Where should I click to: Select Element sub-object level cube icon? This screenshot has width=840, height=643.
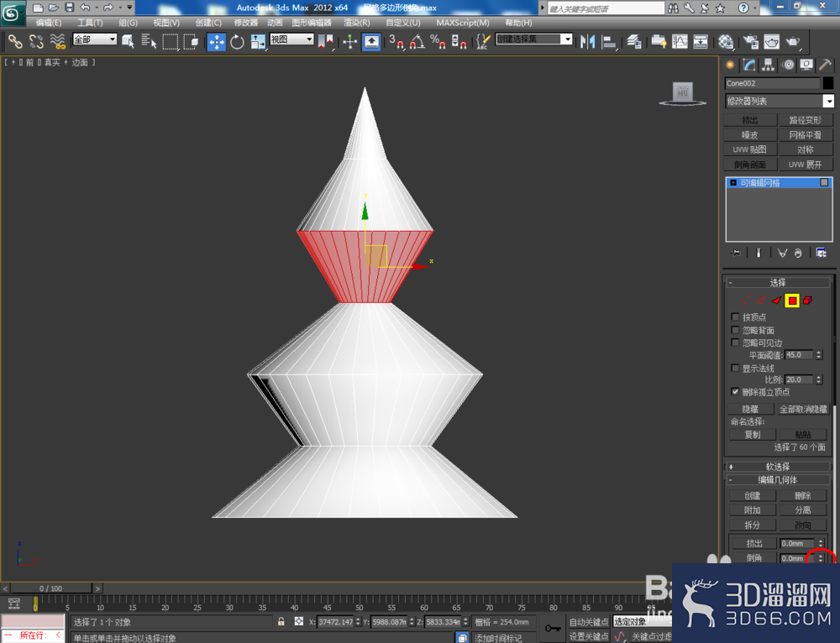tap(808, 301)
